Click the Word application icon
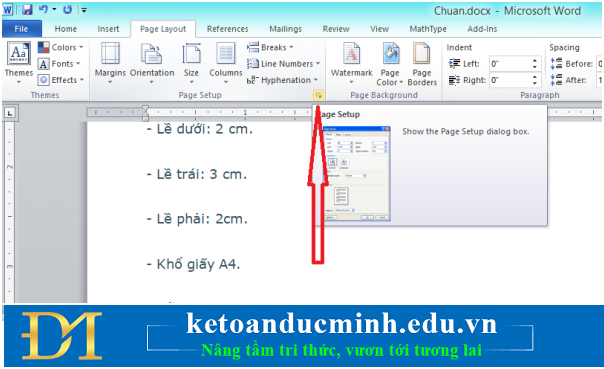 coord(8,9)
